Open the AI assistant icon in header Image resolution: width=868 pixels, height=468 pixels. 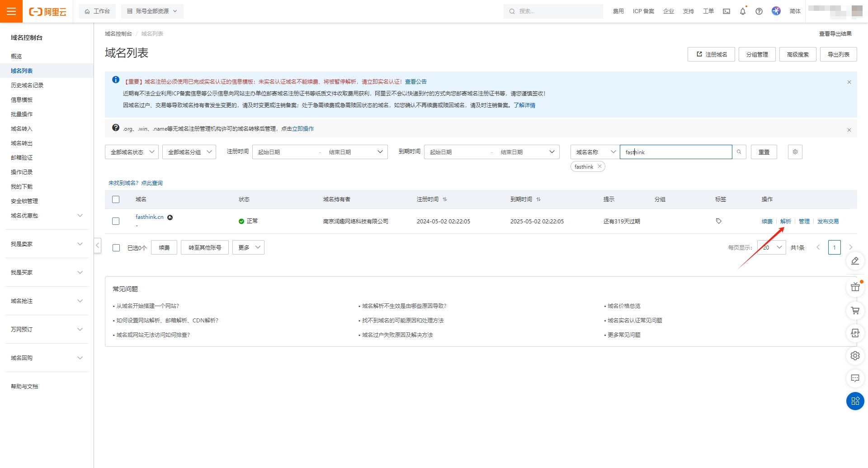tap(776, 11)
